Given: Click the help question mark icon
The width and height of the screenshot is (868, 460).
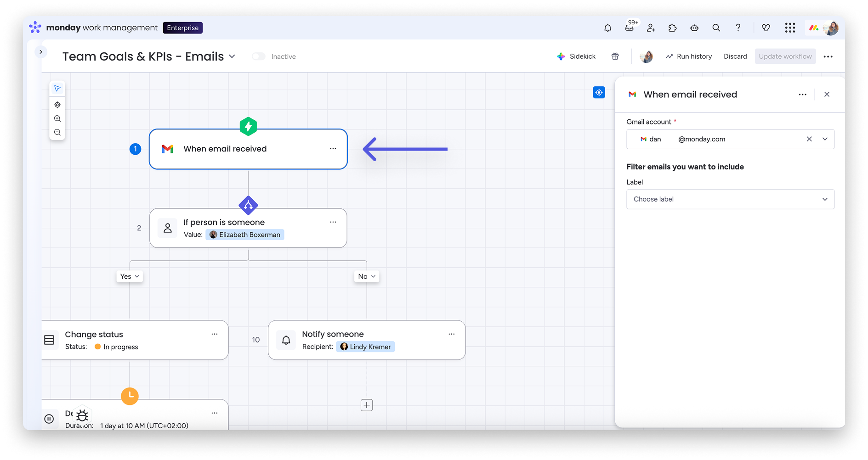Looking at the screenshot, I should pyautogui.click(x=738, y=28).
